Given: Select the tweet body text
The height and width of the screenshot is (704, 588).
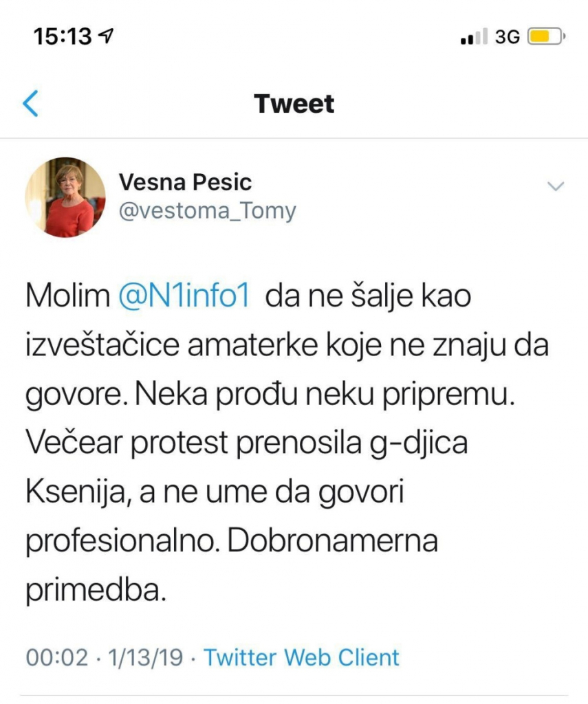Looking at the screenshot, I should tap(289, 440).
